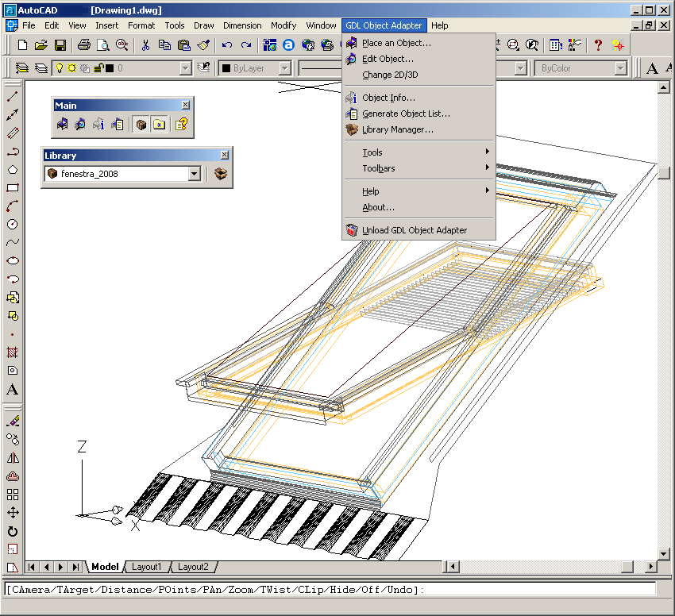Click the black ByLayer color swatch
This screenshot has width=675, height=616.
(226, 68)
